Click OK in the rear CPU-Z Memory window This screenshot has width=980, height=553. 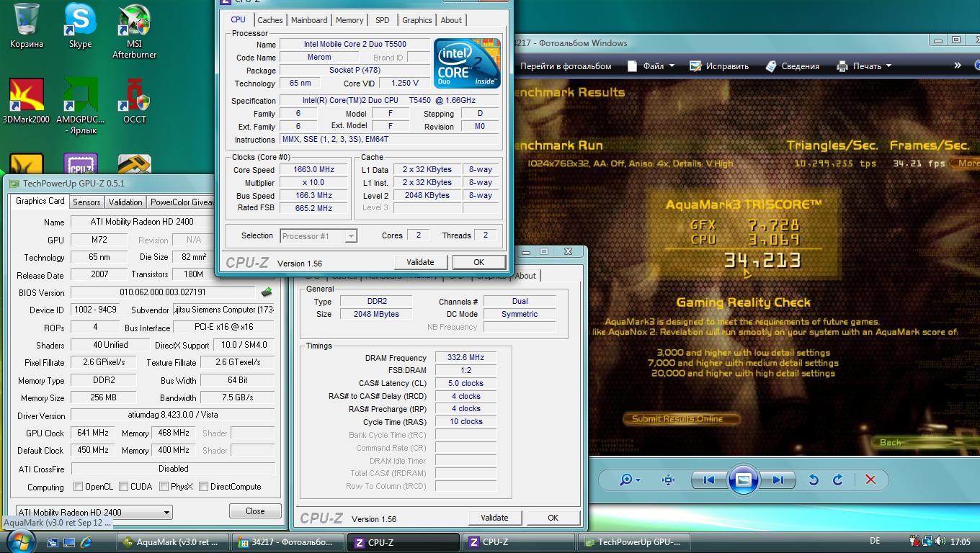[553, 518]
